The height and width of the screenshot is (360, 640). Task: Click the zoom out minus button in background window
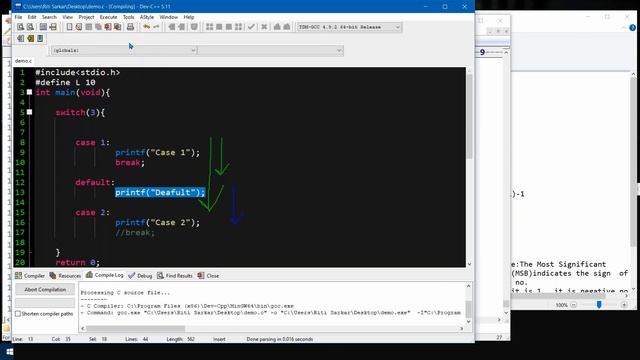click(x=573, y=305)
